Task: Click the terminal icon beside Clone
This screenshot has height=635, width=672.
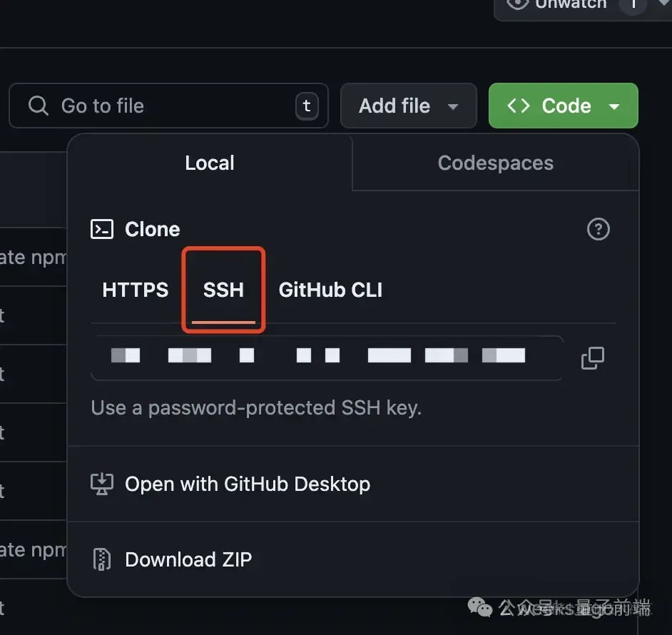Action: click(x=102, y=230)
